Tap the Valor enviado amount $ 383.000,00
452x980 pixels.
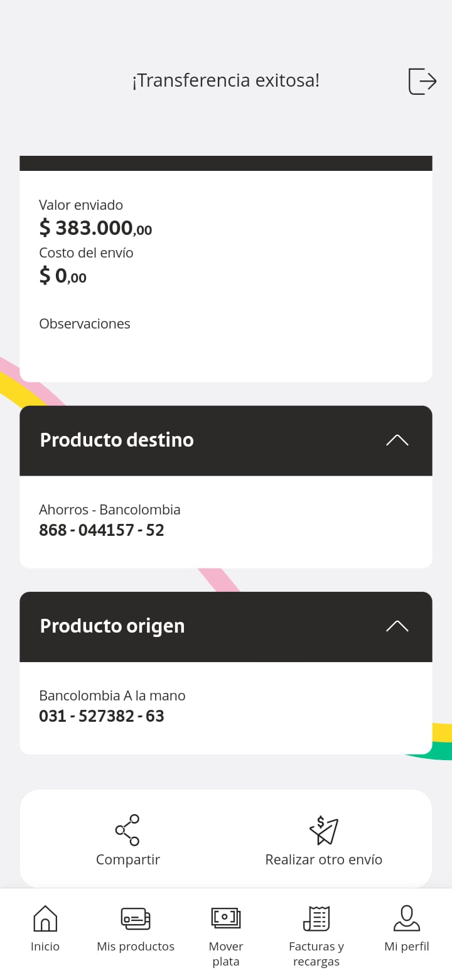[95, 228]
